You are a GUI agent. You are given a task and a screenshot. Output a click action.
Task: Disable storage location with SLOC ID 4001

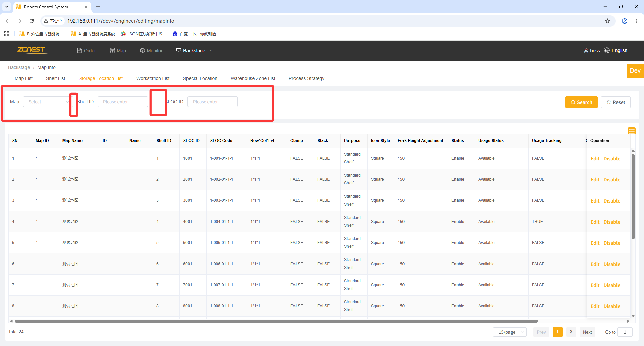click(612, 222)
